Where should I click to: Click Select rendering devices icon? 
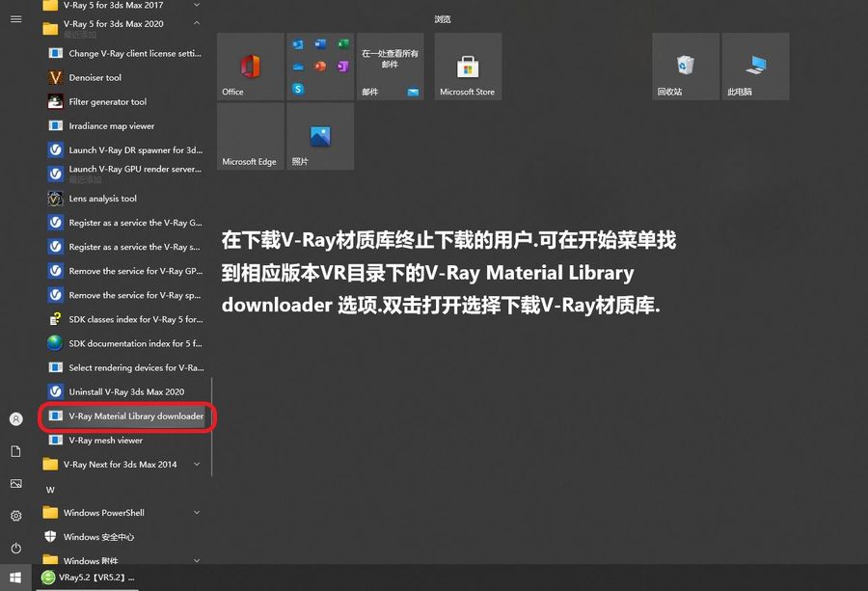(55, 367)
